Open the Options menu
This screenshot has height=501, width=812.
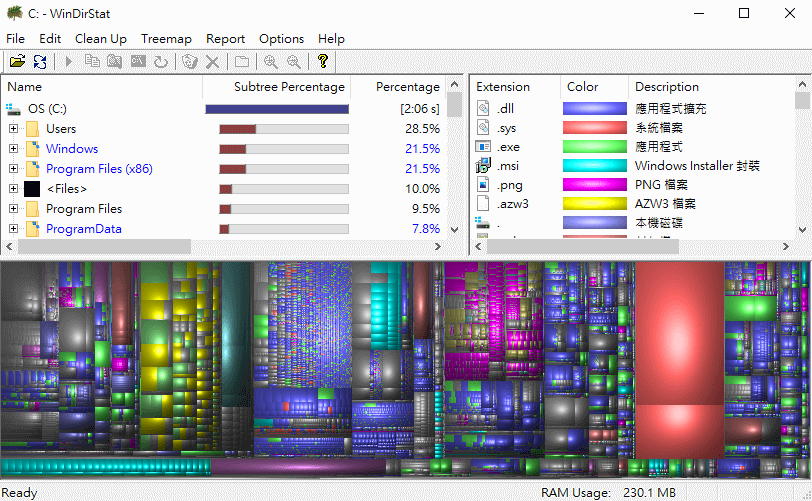click(x=281, y=39)
